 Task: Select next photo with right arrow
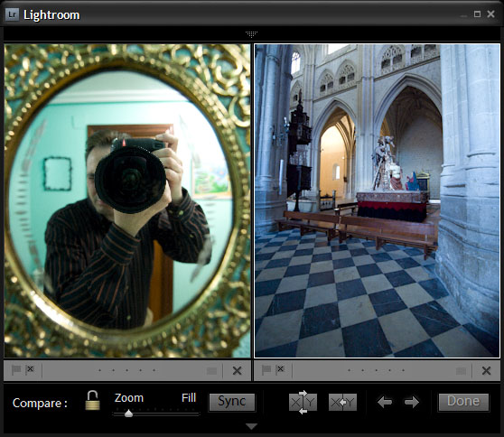pyautogui.click(x=412, y=402)
